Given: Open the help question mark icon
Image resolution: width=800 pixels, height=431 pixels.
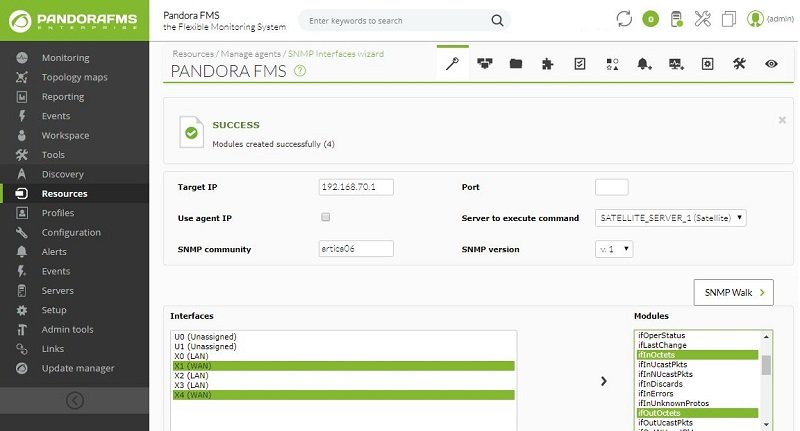Looking at the screenshot, I should [x=300, y=71].
